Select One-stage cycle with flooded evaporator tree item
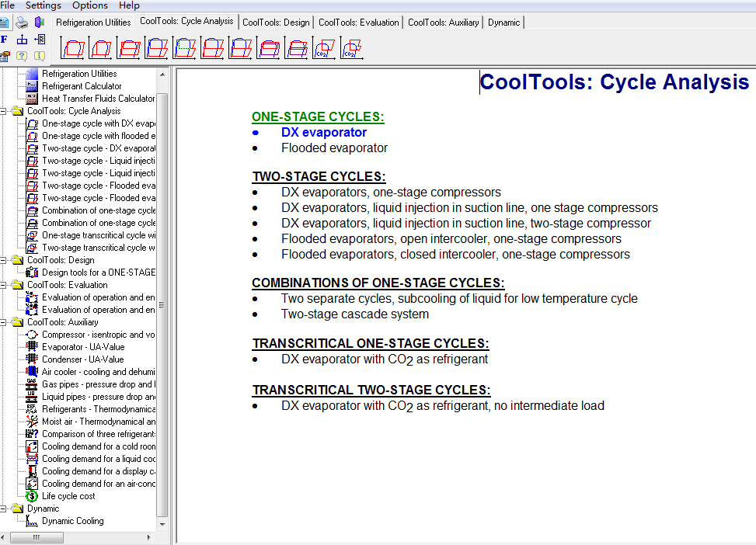This screenshot has width=756, height=545. click(99, 136)
